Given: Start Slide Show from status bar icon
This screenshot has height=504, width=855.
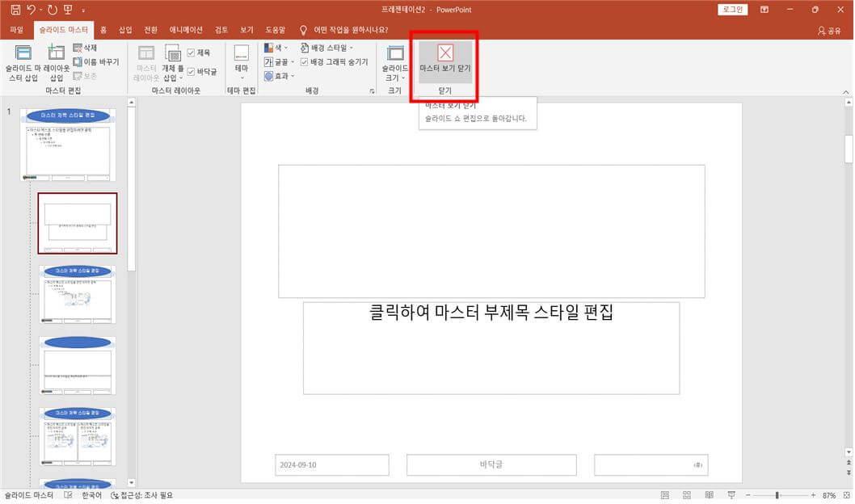Looking at the screenshot, I should pos(731,495).
